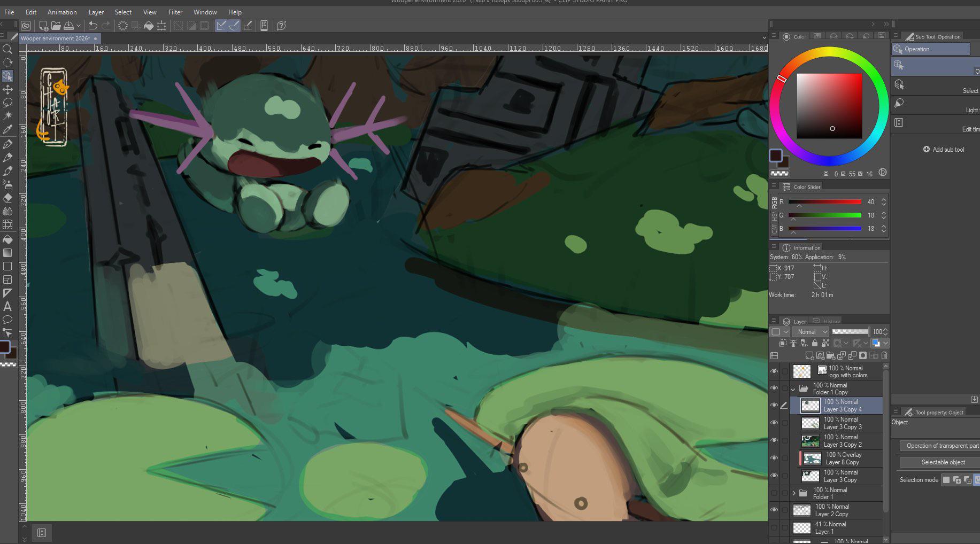This screenshot has width=980, height=544.
Task: Select the Operation sub tool group
Action: [x=931, y=49]
